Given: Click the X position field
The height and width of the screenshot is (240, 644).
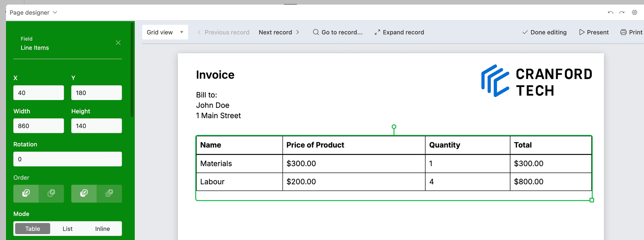Looking at the screenshot, I should [x=39, y=93].
